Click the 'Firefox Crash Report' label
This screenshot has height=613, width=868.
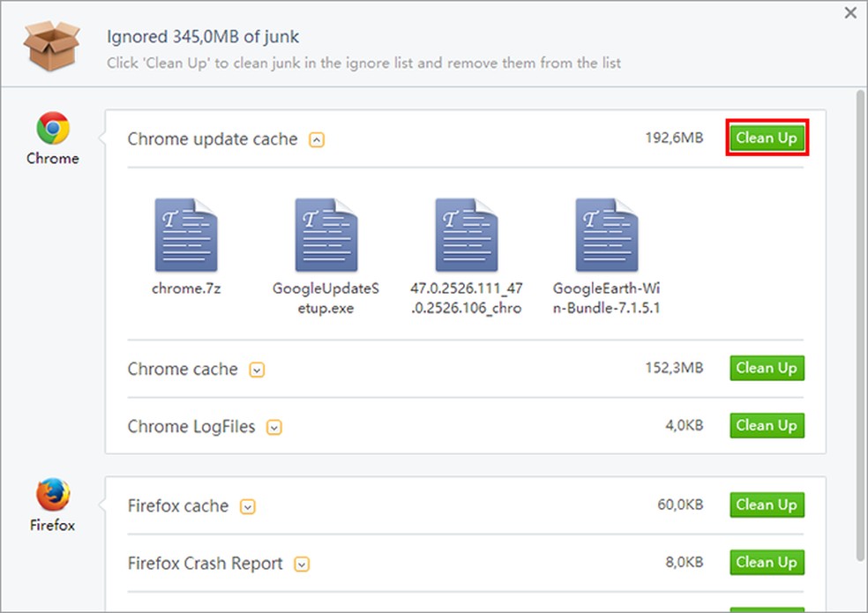[x=206, y=563]
